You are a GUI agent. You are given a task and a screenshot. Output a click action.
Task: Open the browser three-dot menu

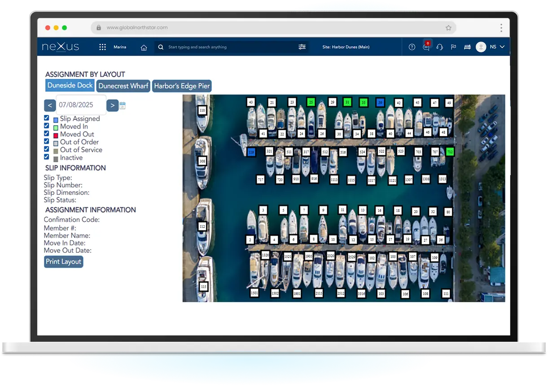click(501, 28)
